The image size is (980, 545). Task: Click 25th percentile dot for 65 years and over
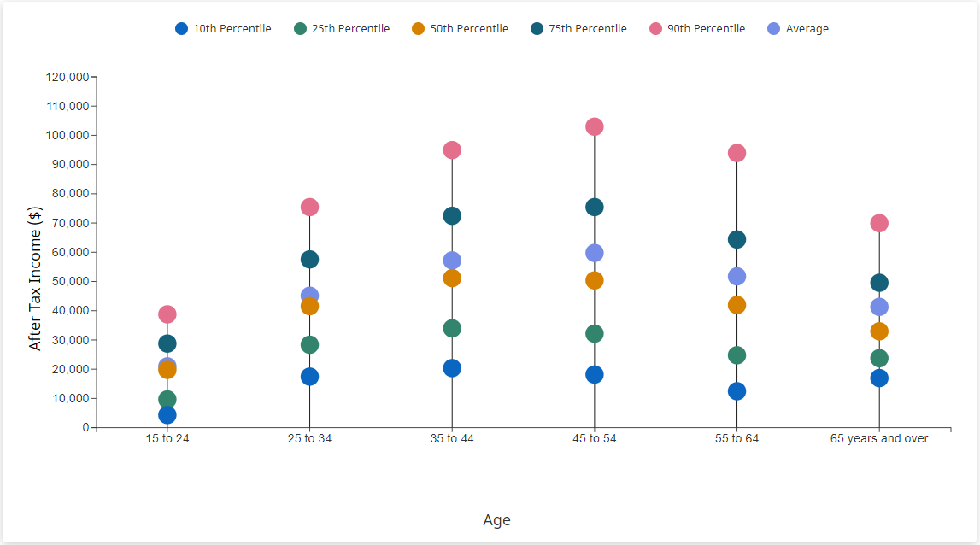879,358
